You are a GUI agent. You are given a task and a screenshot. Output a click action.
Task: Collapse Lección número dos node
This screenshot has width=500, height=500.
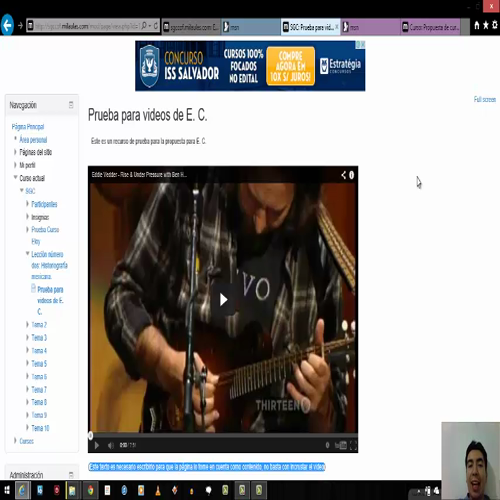point(28,254)
